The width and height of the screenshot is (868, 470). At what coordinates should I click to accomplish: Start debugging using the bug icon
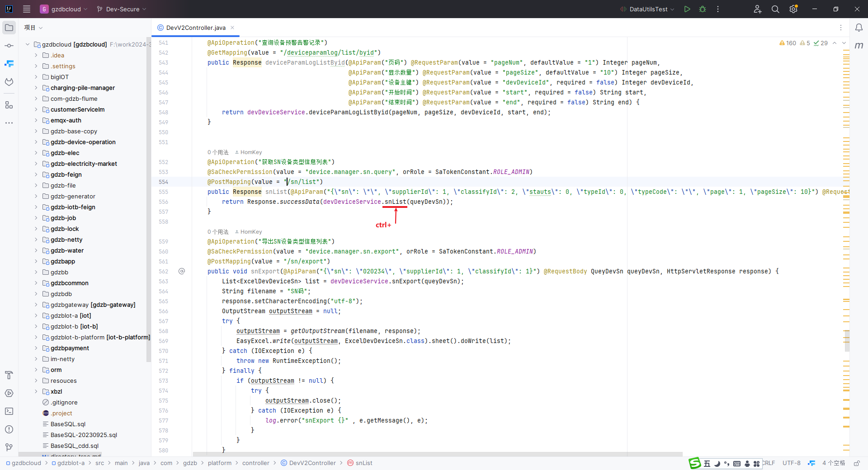pyautogui.click(x=702, y=9)
